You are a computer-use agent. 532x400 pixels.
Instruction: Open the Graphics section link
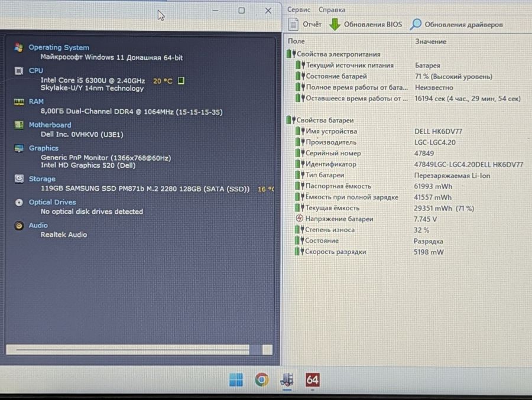click(x=43, y=148)
